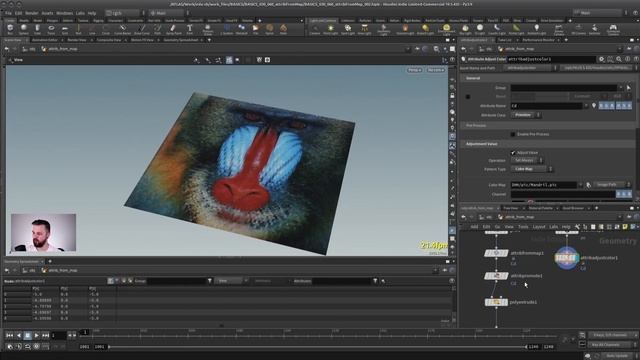This screenshot has height=360, width=640.
Task: Open the File menu
Action: coord(8,13)
